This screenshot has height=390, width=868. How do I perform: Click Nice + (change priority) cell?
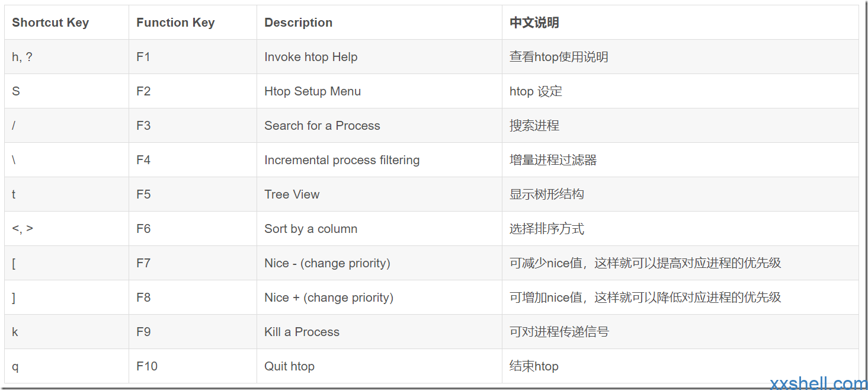pyautogui.click(x=379, y=298)
